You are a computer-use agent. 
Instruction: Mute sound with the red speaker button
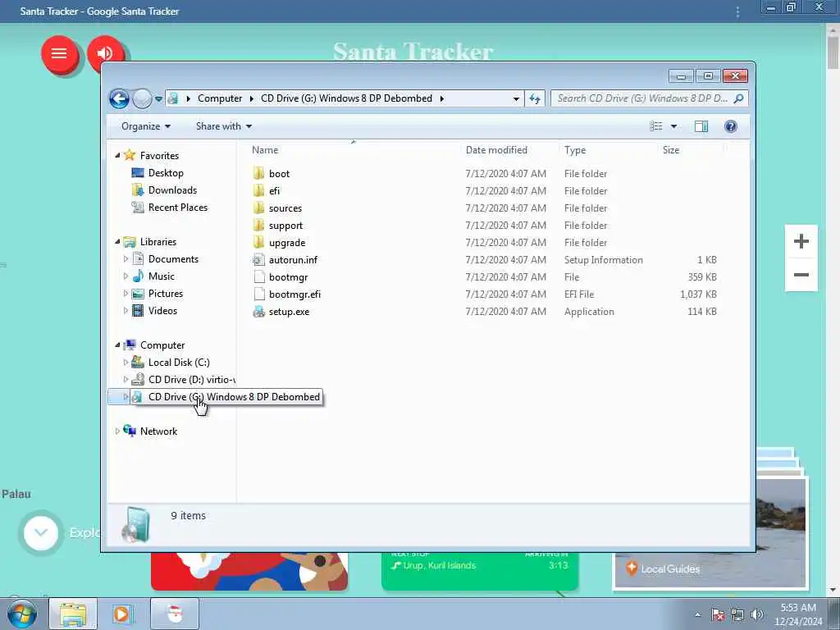[106, 53]
